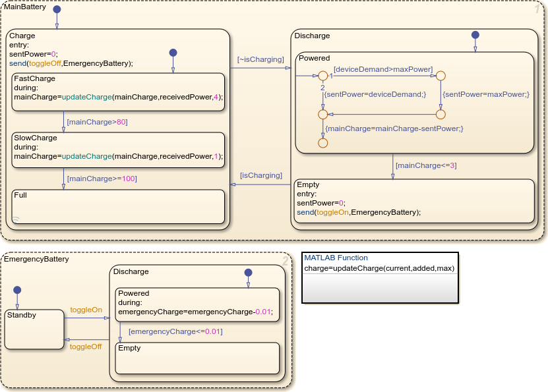Select MainBattery's default transition dot into Charge
The image size is (548, 392).
coord(57,10)
